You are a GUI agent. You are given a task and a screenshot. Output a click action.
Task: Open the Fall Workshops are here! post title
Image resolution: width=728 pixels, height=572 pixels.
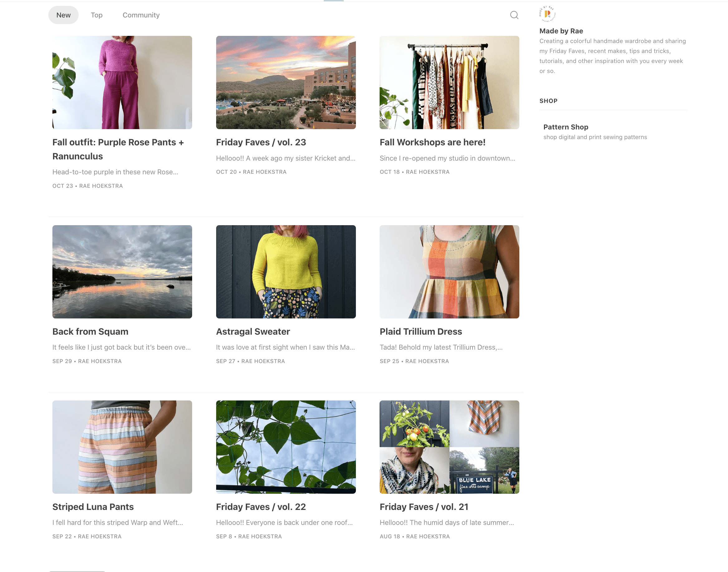[x=432, y=142]
